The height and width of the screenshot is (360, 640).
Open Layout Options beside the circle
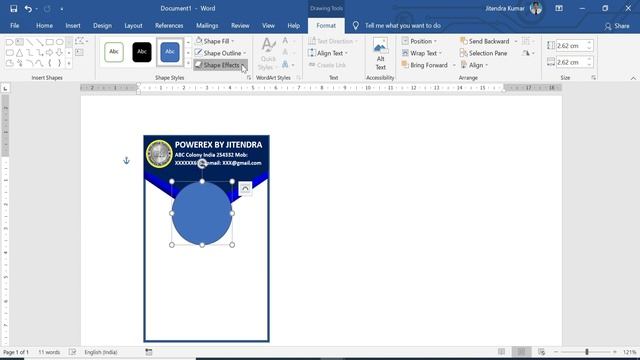click(x=245, y=188)
